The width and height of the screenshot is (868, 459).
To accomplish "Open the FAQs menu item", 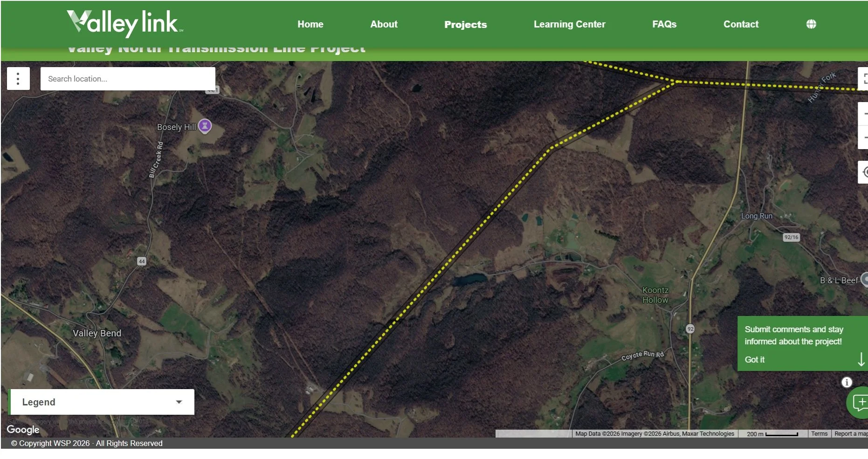I will coord(664,24).
